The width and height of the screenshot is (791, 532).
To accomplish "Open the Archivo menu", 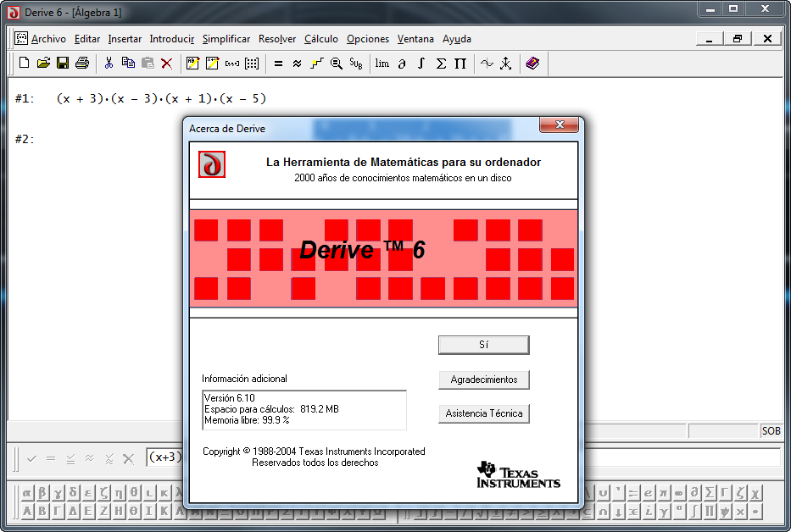I will [48, 39].
